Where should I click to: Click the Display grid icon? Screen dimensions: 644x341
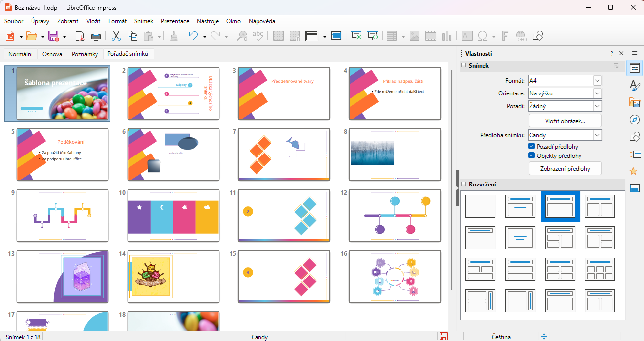279,36
